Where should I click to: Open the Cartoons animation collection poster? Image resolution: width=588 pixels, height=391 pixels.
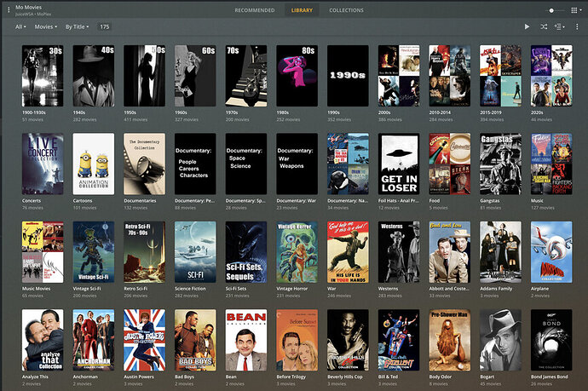click(x=94, y=164)
